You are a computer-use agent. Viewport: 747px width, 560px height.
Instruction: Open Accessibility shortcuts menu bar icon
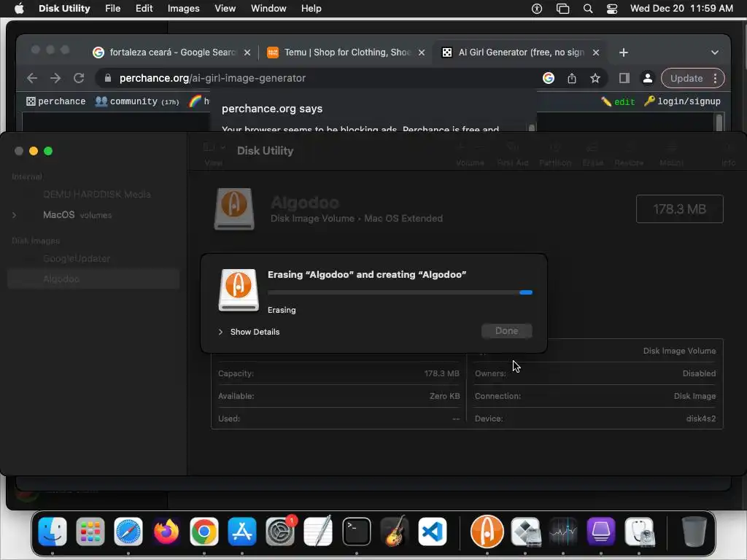click(537, 9)
